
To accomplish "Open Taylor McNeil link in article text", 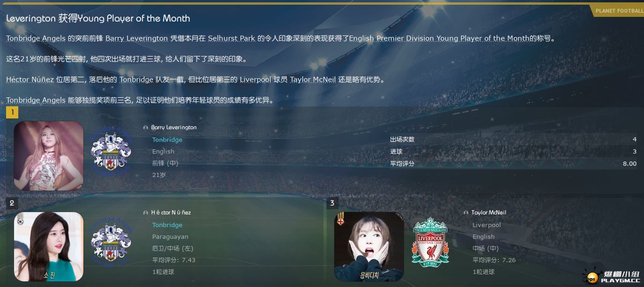I will coord(312,80).
